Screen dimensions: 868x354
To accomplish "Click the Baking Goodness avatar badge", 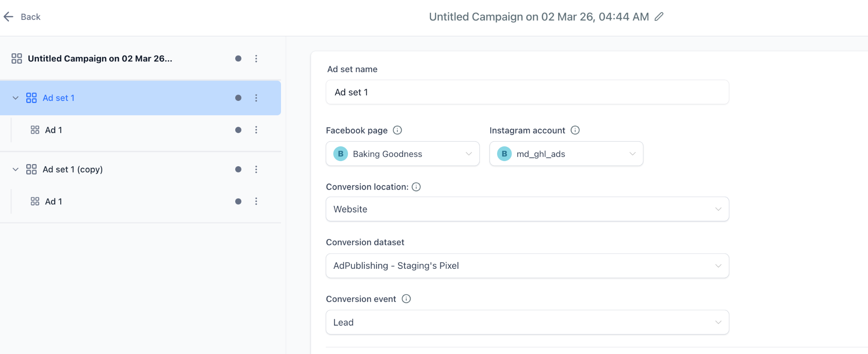I will 341,153.
